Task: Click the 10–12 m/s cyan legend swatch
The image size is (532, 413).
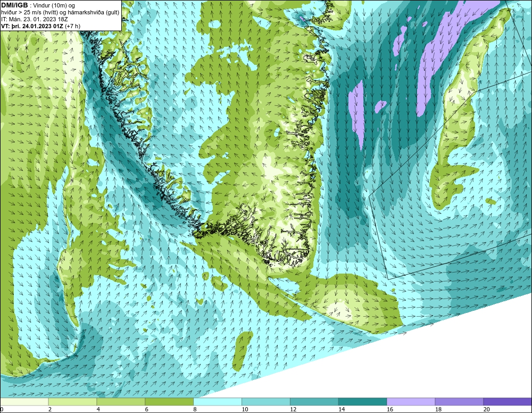Action: (266, 402)
